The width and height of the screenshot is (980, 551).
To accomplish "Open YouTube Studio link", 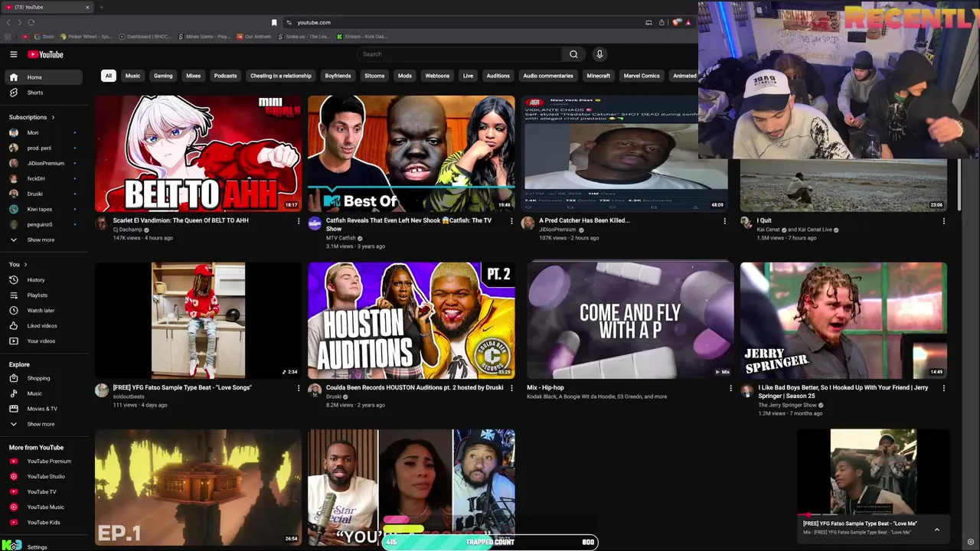I will pos(43,477).
